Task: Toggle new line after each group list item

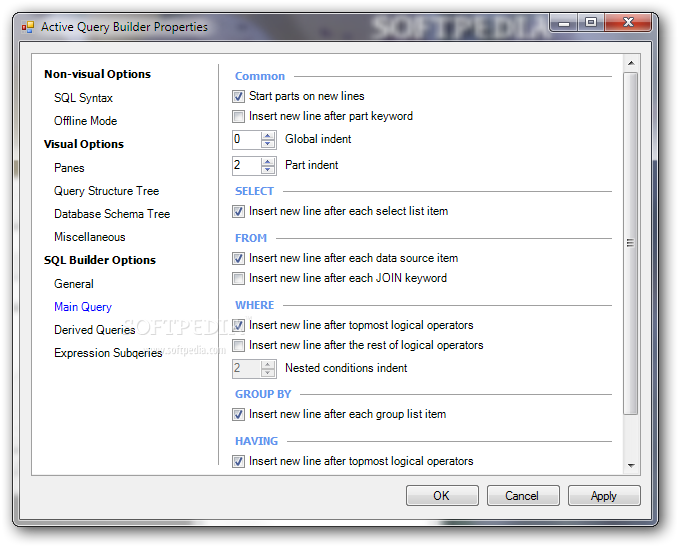Action: 238,414
